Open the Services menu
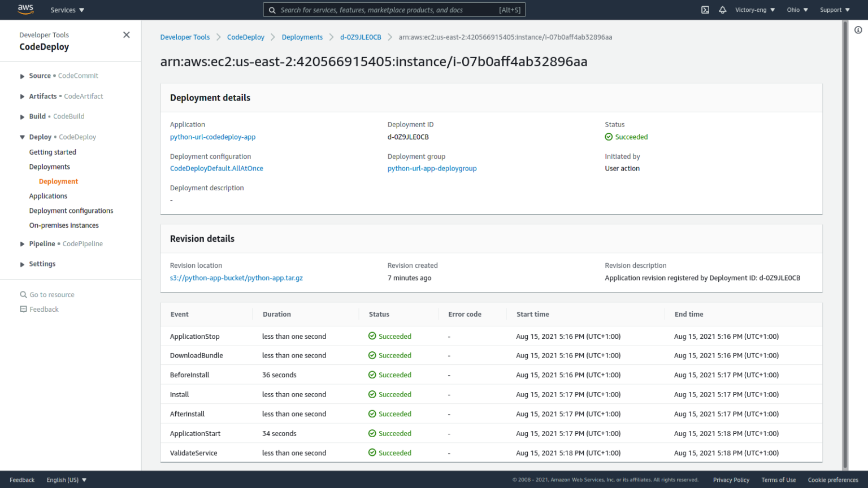 [67, 10]
